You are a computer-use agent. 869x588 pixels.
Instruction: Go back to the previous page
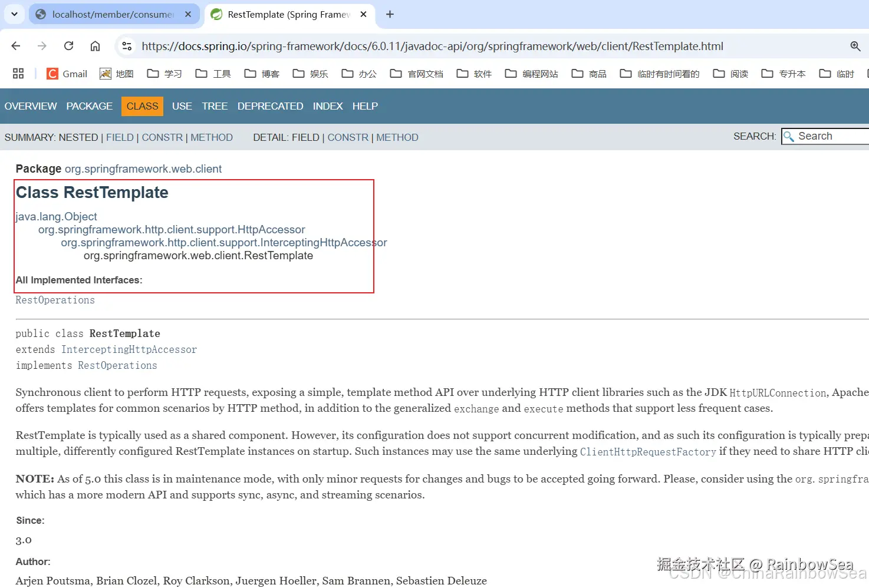click(16, 46)
